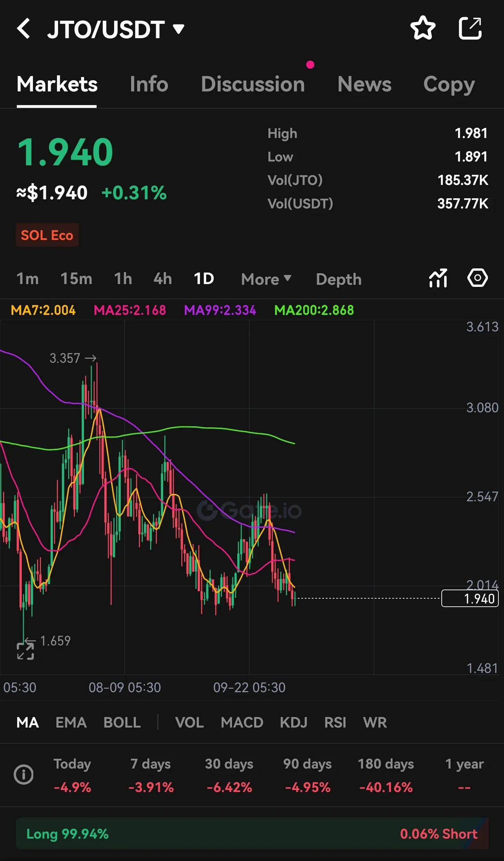Open chart settings hexagon icon
The width and height of the screenshot is (504, 861).
477,278
